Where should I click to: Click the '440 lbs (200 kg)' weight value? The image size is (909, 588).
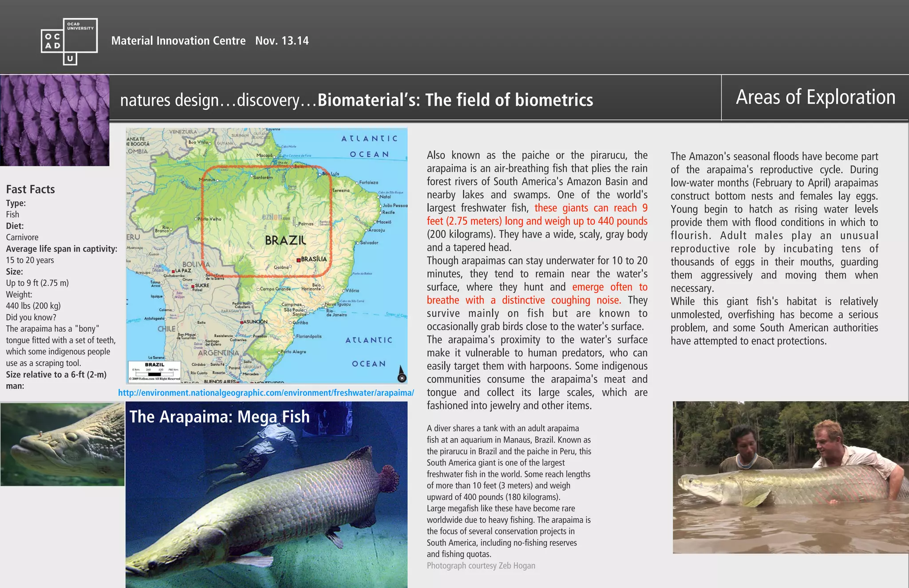pyautogui.click(x=33, y=306)
